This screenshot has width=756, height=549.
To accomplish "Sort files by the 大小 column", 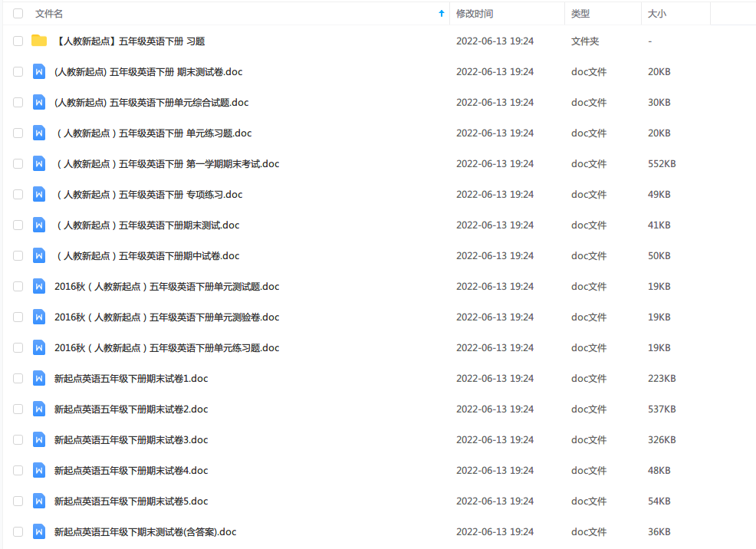I will coord(657,13).
